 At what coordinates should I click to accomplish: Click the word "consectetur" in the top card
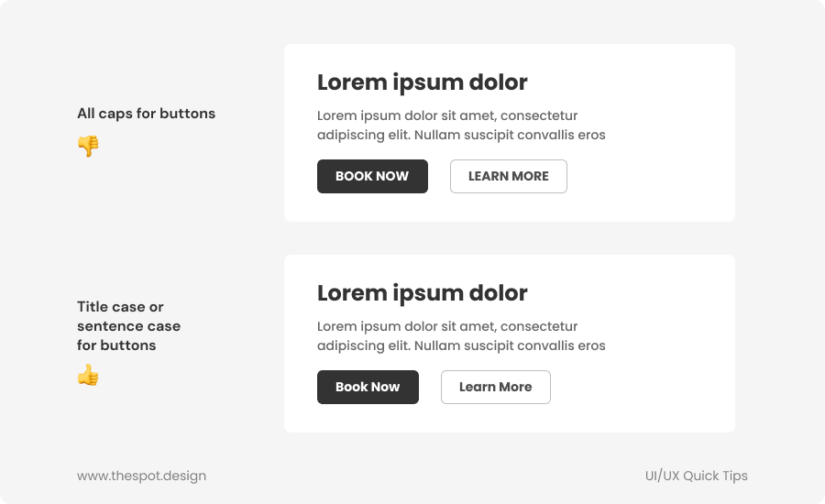539,115
